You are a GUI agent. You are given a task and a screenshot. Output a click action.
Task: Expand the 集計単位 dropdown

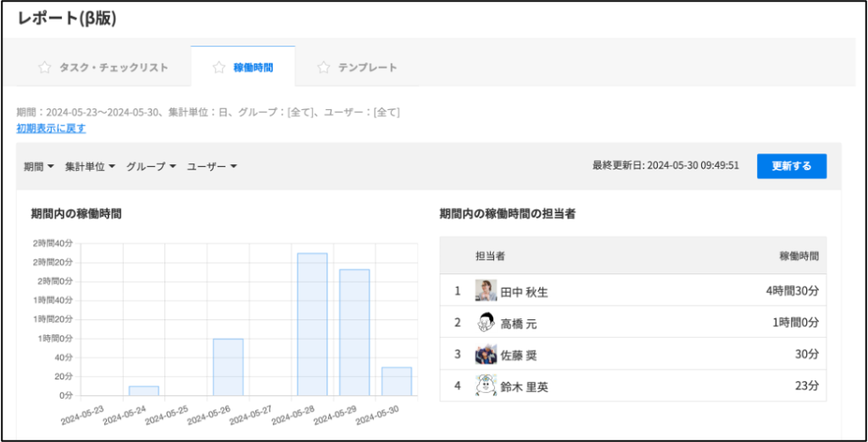(91, 167)
